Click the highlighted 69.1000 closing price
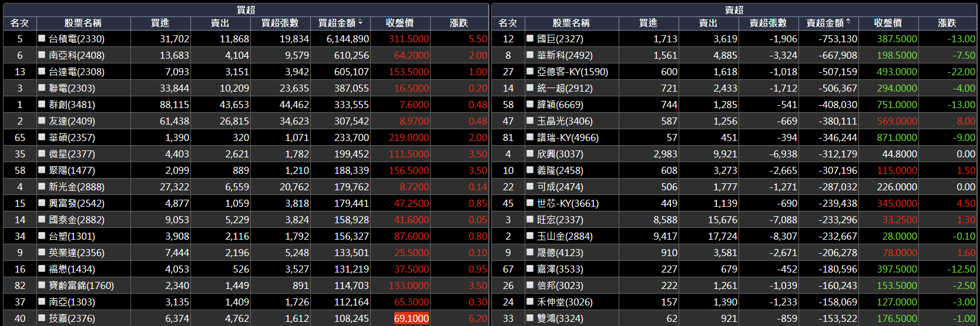The image size is (980, 326). click(411, 318)
